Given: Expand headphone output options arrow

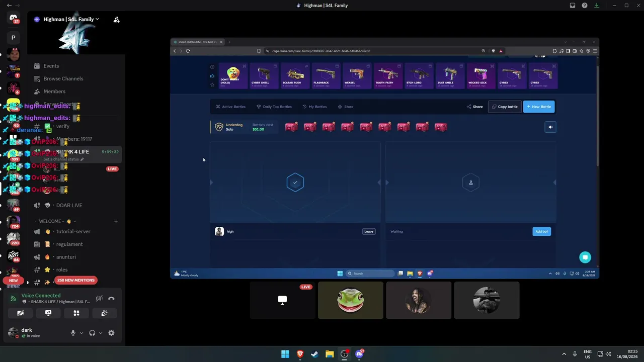Looking at the screenshot, I should [101, 333].
